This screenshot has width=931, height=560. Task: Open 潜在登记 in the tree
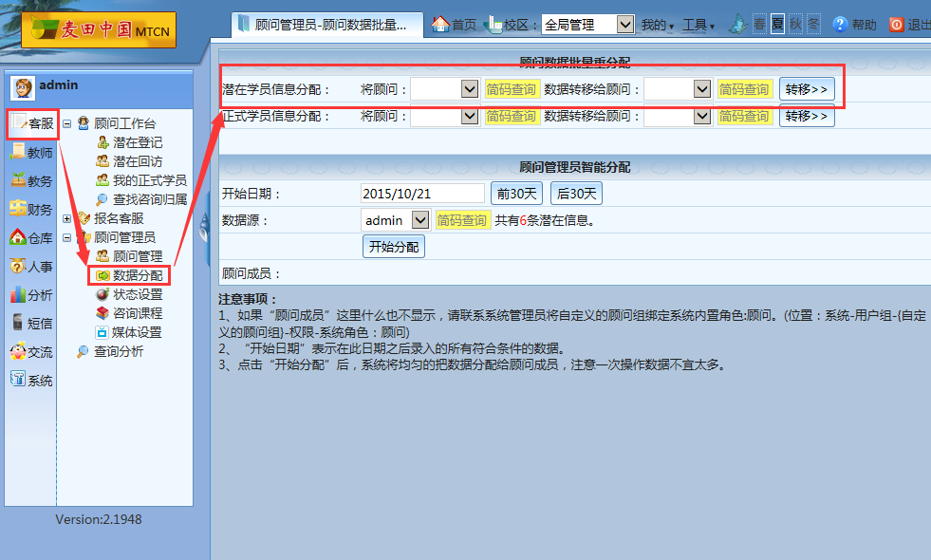[138, 142]
